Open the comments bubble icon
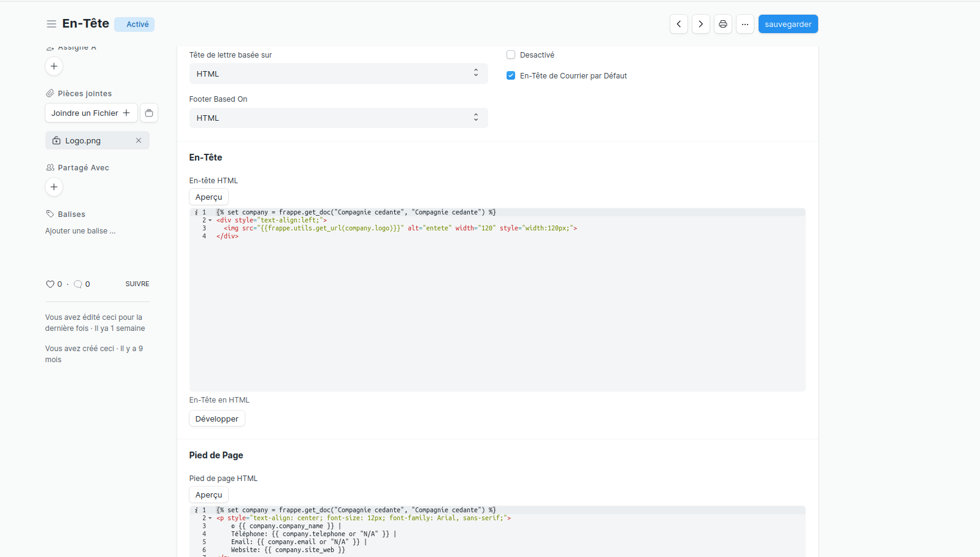This screenshot has height=557, width=980. coord(78,284)
